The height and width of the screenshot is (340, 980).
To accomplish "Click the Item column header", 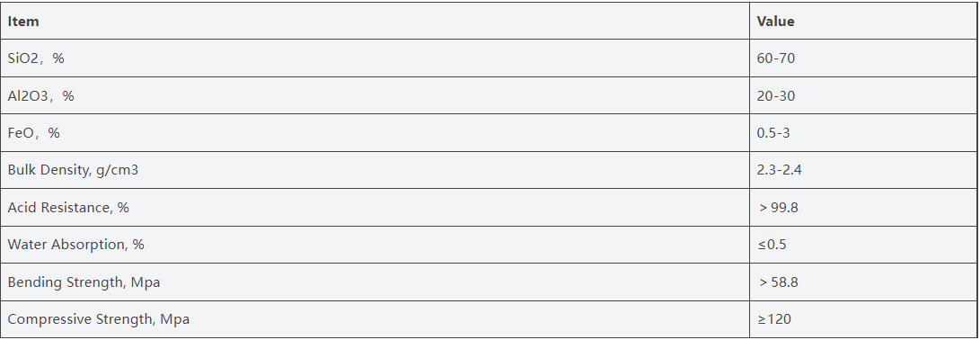I will pyautogui.click(x=375, y=21).
